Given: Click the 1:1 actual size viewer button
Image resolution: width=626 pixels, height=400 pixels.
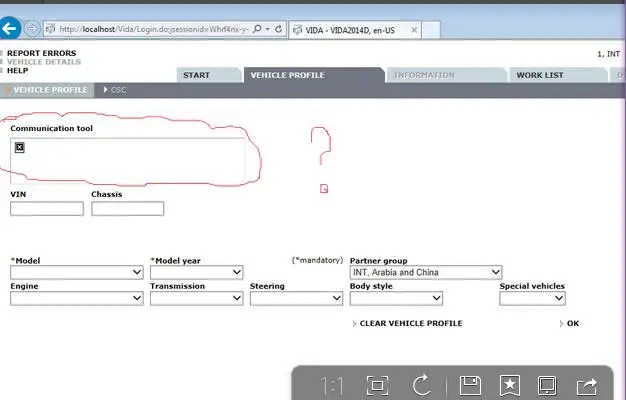Looking at the screenshot, I should click(332, 386).
